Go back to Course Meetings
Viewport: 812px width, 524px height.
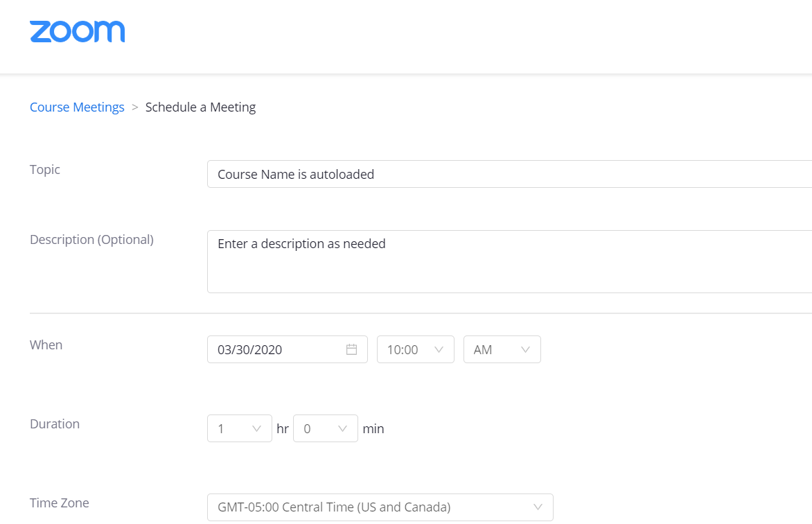tap(77, 107)
